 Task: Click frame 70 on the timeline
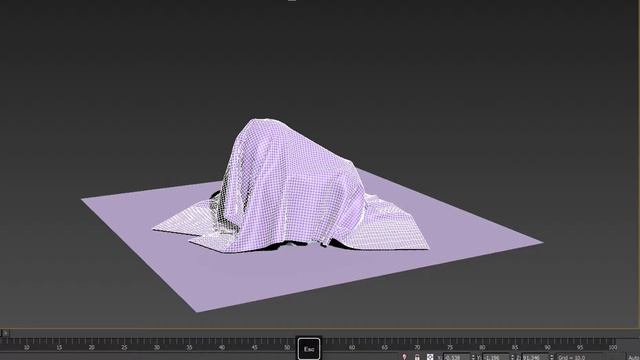(417, 347)
